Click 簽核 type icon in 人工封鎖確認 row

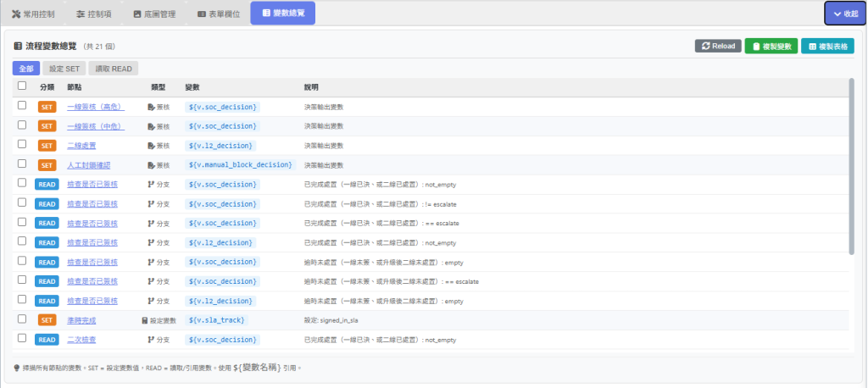(x=151, y=165)
